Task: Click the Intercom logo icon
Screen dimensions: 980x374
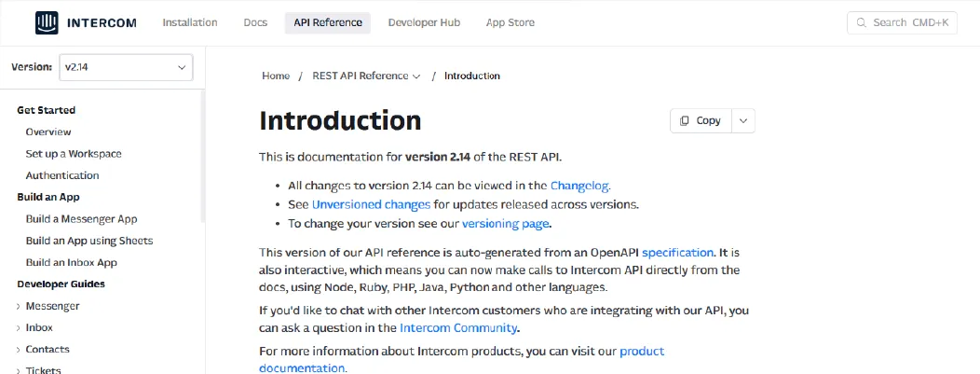Action: pyautogui.click(x=47, y=23)
